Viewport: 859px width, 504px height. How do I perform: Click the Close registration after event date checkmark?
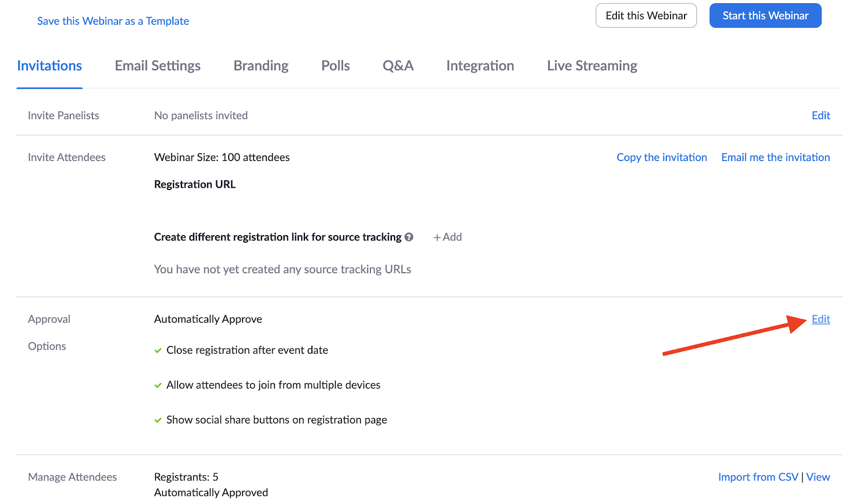click(158, 350)
